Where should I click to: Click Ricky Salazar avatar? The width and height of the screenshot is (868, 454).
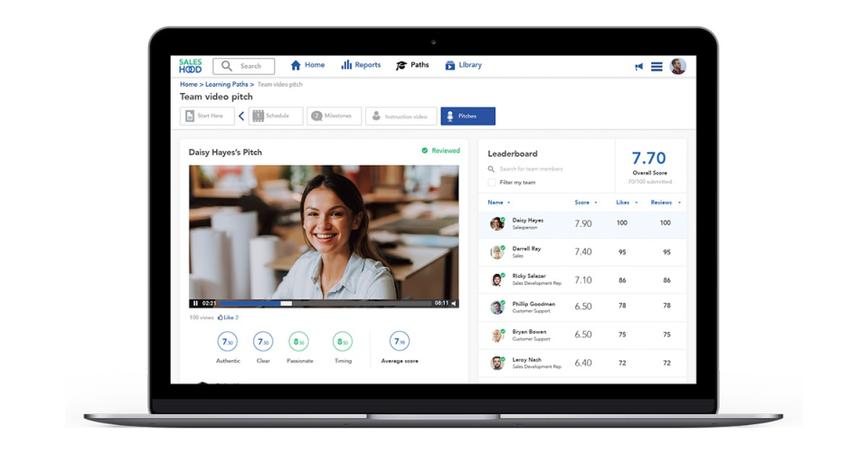coord(497,279)
